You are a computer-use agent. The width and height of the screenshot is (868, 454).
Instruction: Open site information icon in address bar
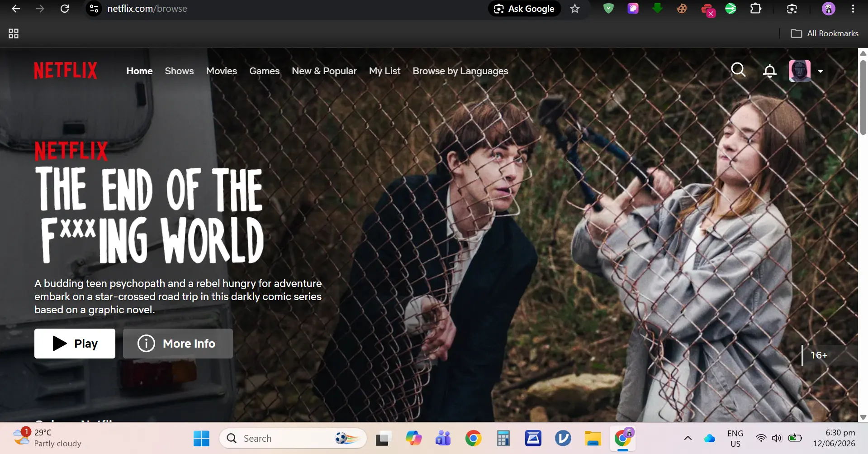pos(94,9)
